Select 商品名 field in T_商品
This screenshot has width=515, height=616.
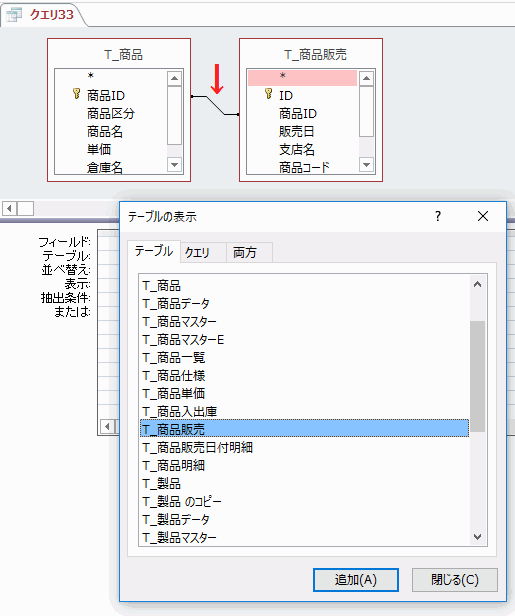(104, 132)
